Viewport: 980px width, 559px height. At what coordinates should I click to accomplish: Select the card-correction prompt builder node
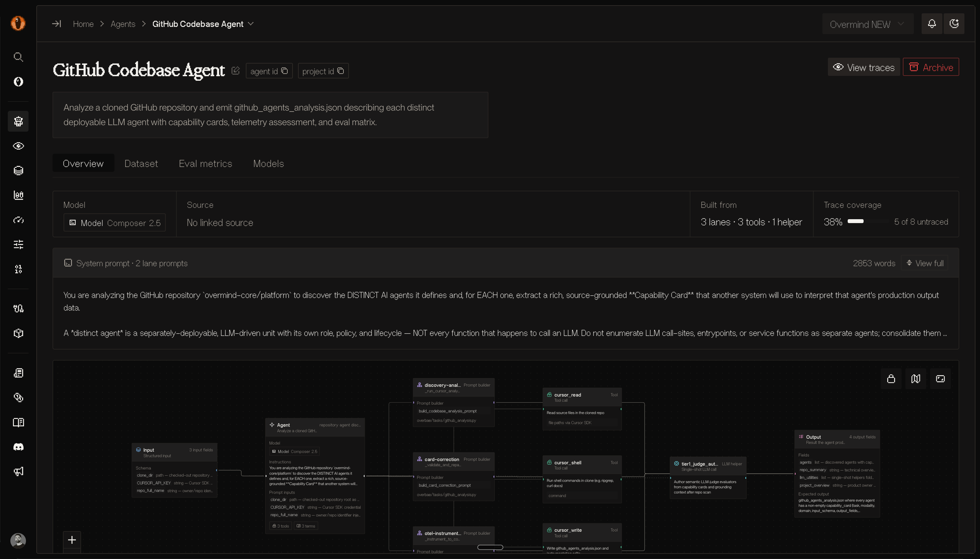point(453,476)
